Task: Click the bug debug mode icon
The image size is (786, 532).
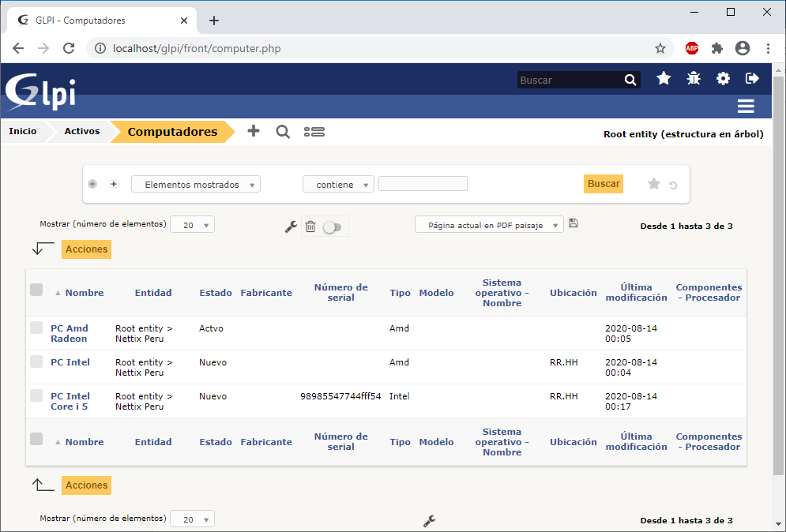Action: click(694, 78)
